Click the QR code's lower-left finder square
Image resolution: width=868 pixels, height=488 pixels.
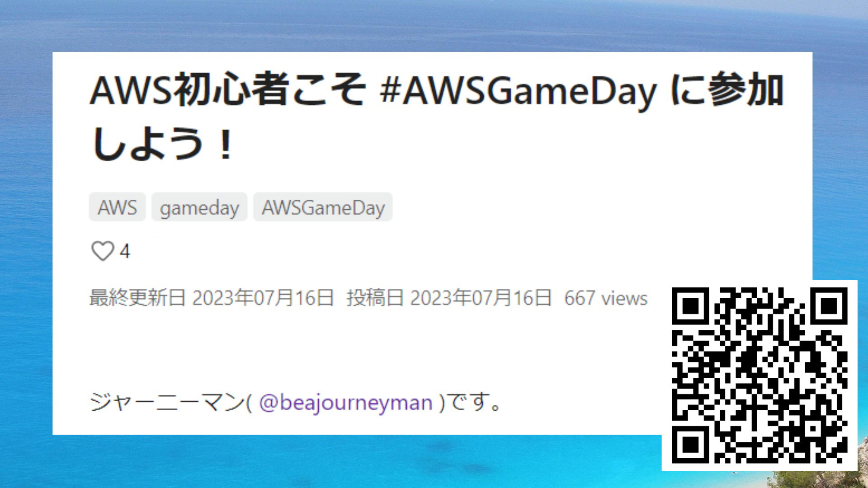click(690, 444)
